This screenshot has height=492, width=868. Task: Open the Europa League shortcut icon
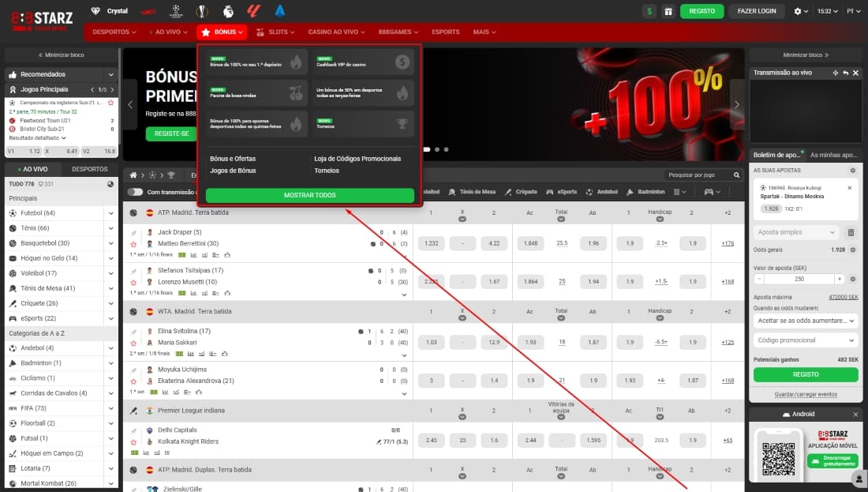point(202,10)
